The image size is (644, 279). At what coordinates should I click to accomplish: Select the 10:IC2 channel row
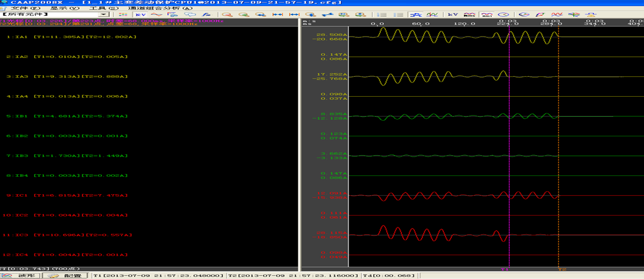click(65, 215)
